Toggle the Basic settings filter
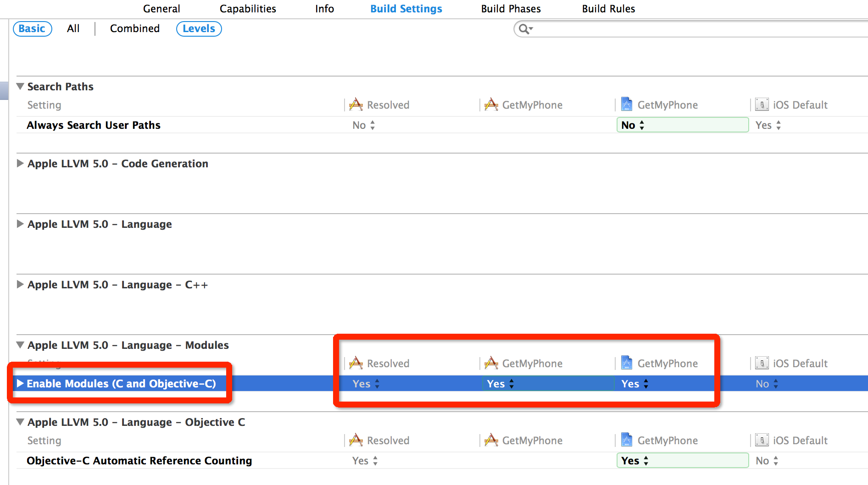The width and height of the screenshot is (868, 485). (x=32, y=28)
